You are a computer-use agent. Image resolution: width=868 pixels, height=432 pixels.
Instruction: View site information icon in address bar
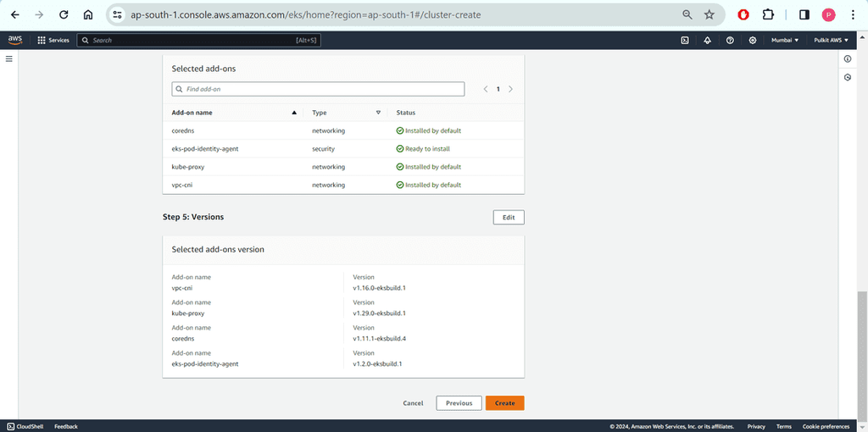click(117, 15)
